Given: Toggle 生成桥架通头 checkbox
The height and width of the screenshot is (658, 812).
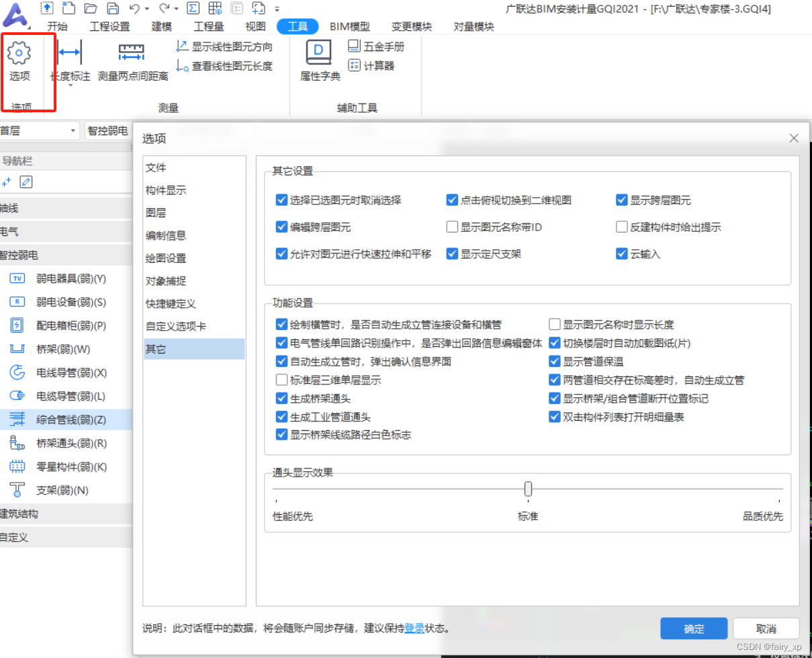Looking at the screenshot, I should pyautogui.click(x=281, y=399).
